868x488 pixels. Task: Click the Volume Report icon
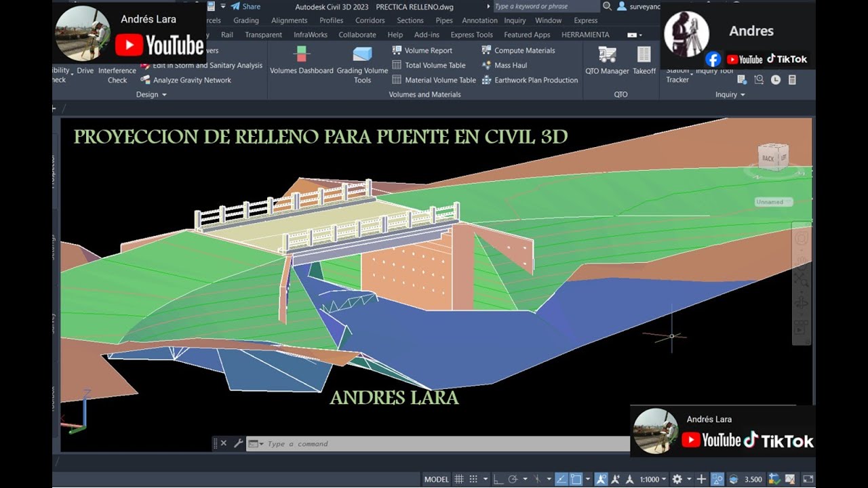[x=397, y=50]
